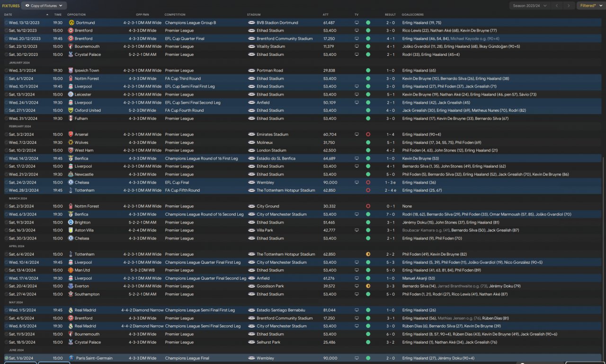Click the Newcastle club badge

coord(71,175)
